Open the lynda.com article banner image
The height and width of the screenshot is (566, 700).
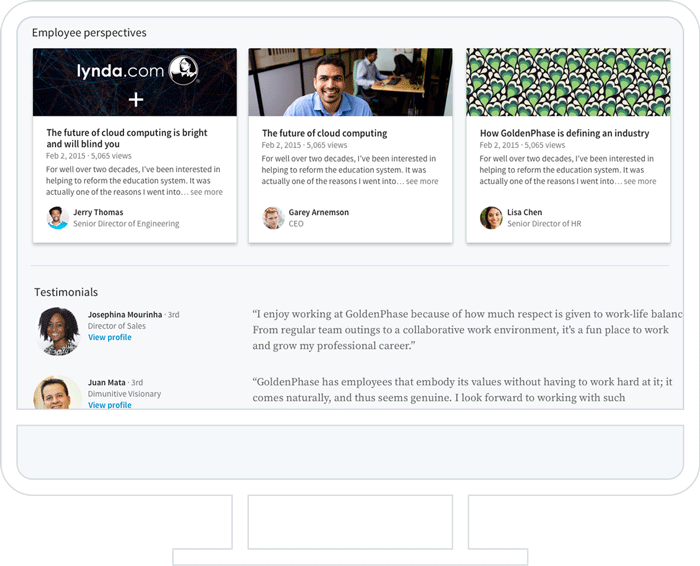[x=135, y=82]
